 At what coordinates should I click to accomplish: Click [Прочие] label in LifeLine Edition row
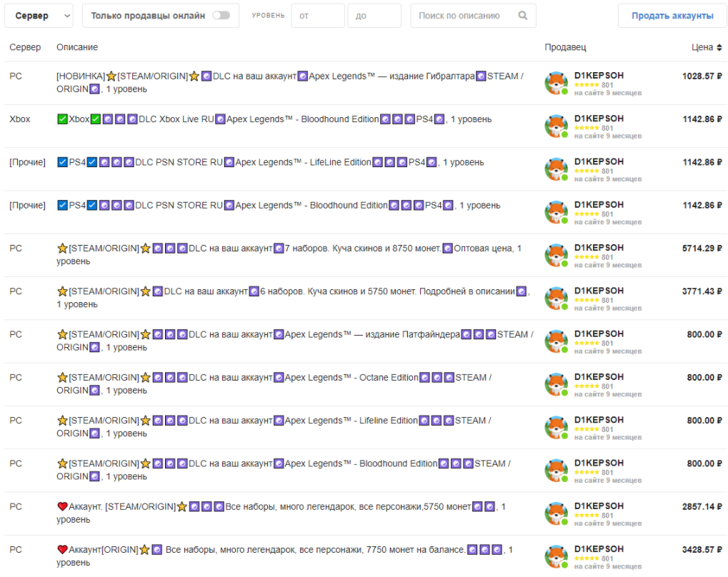27,163
